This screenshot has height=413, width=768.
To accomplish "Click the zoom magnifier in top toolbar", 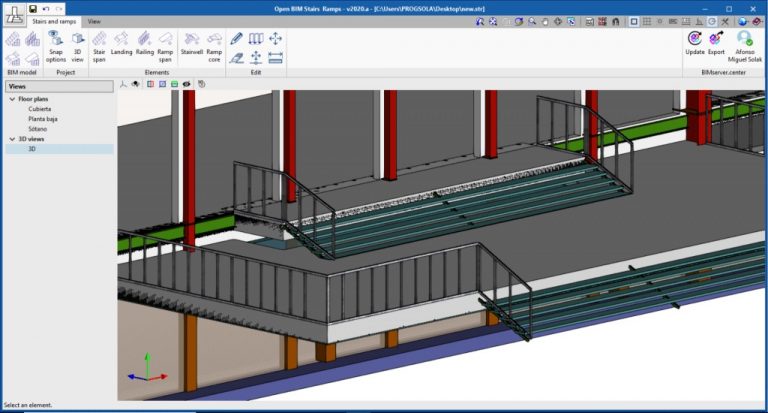I will 532,22.
